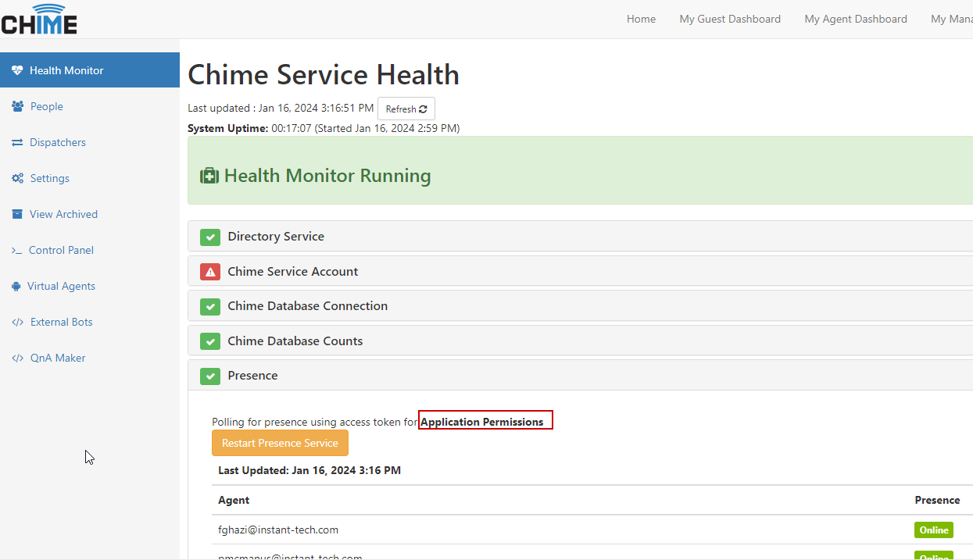
Task: Click the Health Monitor heartbeat icon
Action: click(x=18, y=70)
